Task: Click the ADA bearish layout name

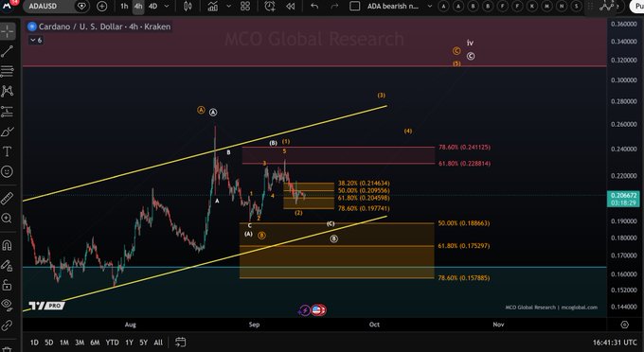Action: click(393, 7)
